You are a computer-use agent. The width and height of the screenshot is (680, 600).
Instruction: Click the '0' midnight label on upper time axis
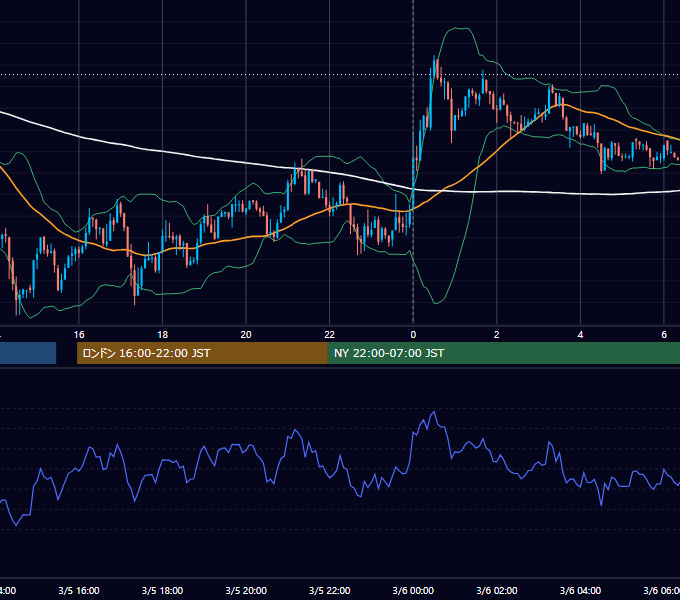(x=413, y=335)
